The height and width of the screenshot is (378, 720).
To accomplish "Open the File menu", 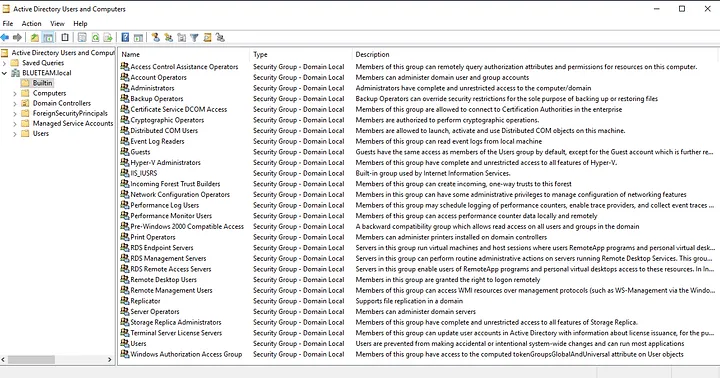I will pyautogui.click(x=8, y=23).
